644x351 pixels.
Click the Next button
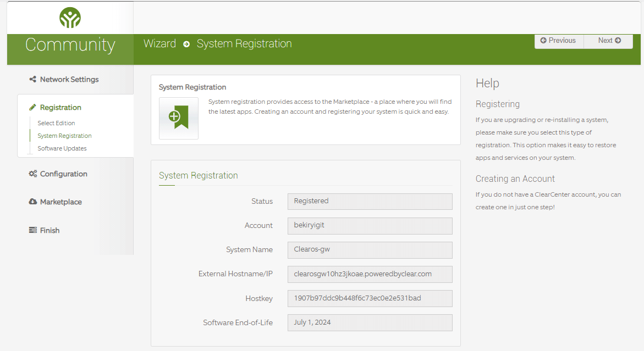click(608, 41)
